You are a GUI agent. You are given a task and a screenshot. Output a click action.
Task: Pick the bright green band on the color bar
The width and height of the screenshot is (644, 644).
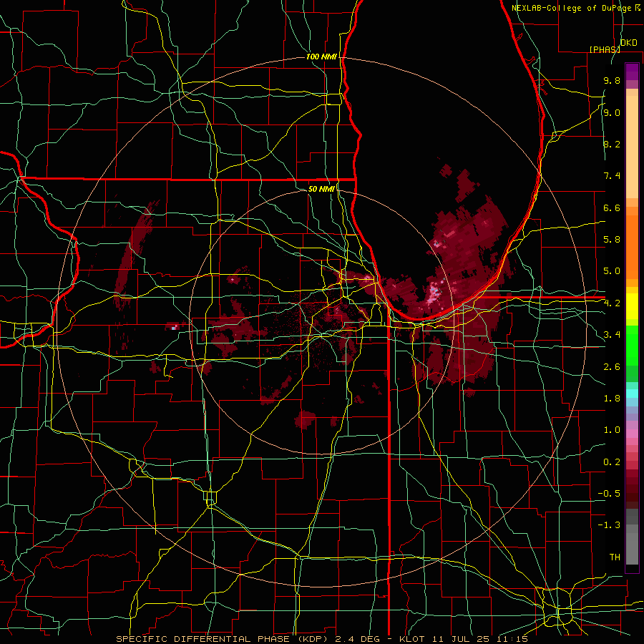click(632, 346)
